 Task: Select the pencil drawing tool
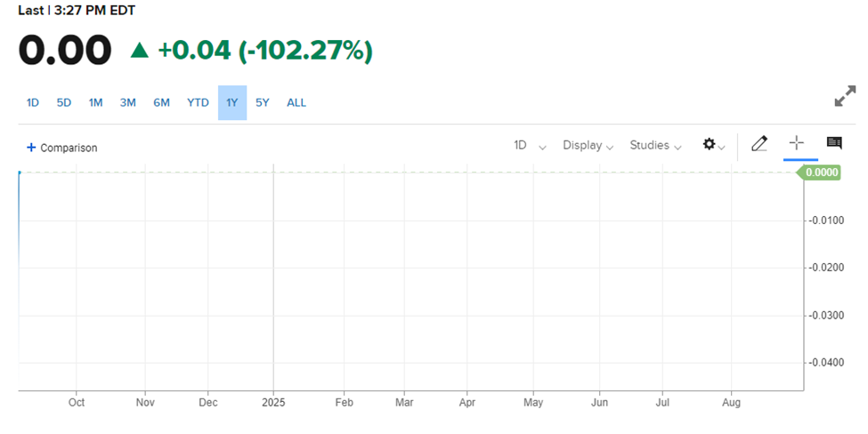pyautogui.click(x=758, y=144)
